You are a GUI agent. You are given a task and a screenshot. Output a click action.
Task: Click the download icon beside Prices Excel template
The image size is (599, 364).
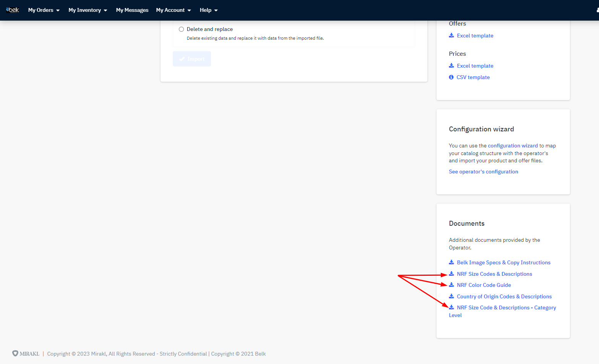(x=451, y=66)
